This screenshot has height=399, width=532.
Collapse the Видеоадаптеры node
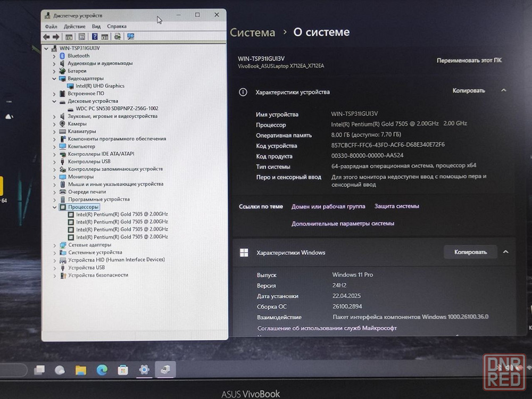coord(54,78)
